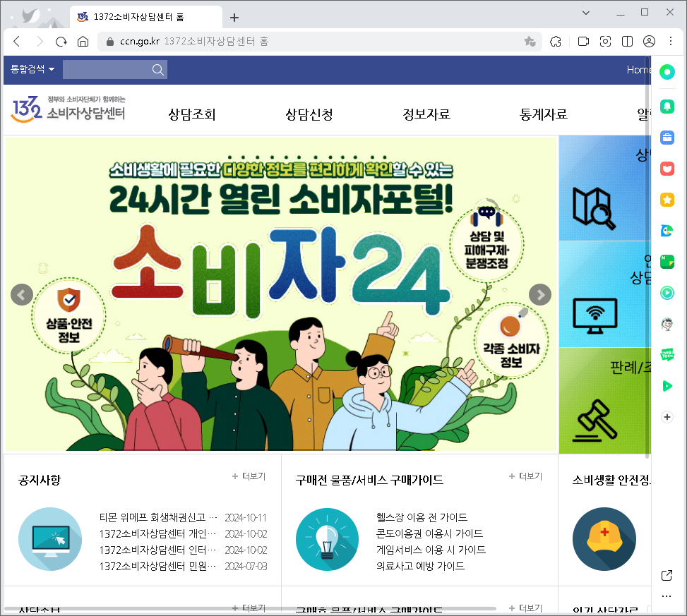Viewport: 687px width, 616px height.
Task: Open the tab list chevron near the tab bar
Action: click(x=585, y=12)
